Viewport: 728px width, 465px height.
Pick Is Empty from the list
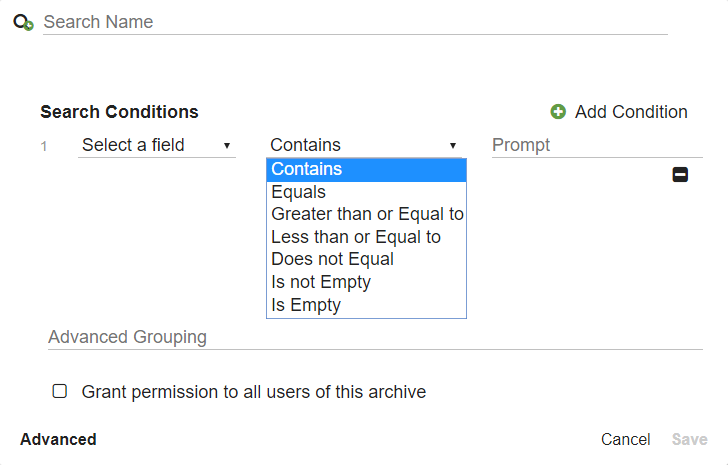click(366, 305)
